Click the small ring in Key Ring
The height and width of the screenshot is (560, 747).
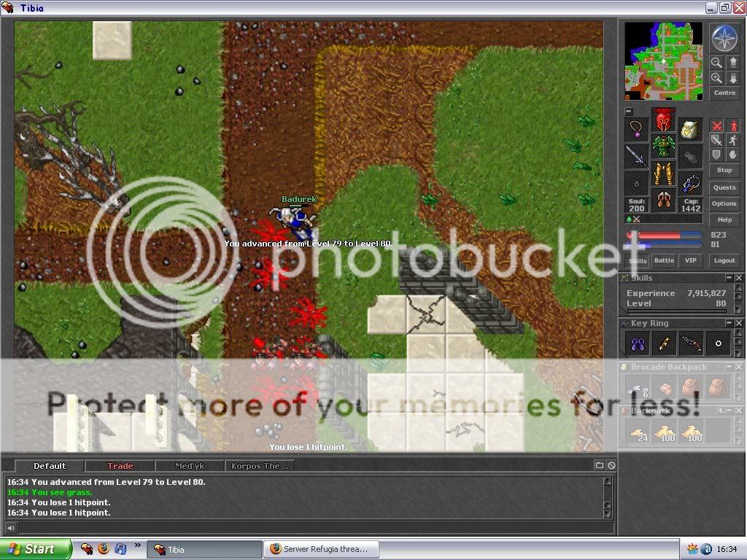point(719,343)
